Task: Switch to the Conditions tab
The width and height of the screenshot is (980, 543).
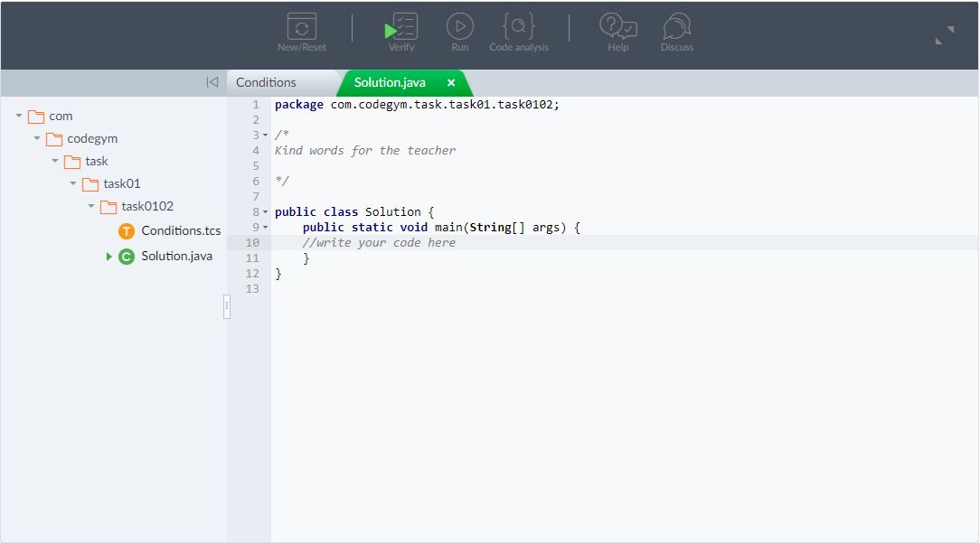Action: click(267, 82)
